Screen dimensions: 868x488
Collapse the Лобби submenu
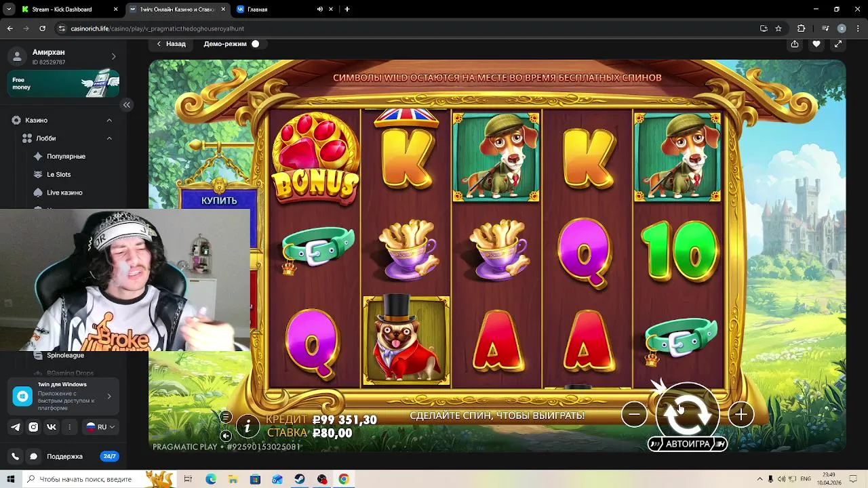point(109,138)
